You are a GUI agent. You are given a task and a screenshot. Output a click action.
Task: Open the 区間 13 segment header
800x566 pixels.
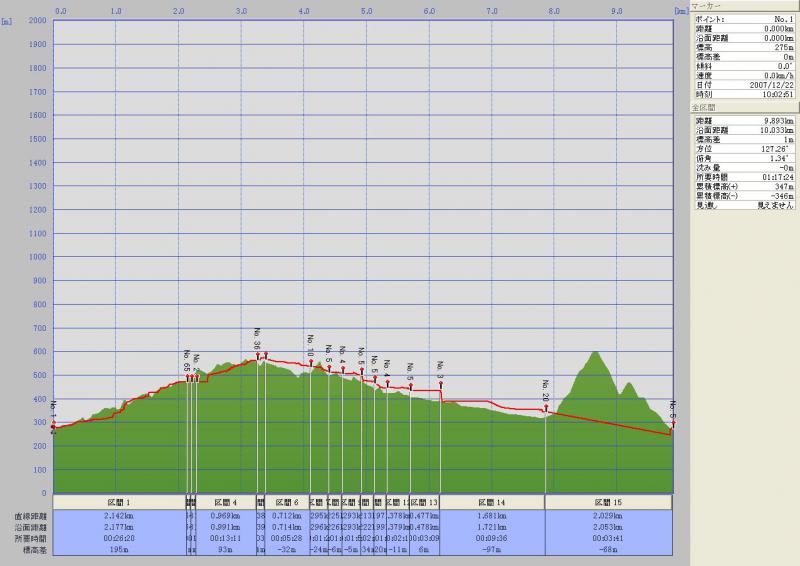point(425,502)
